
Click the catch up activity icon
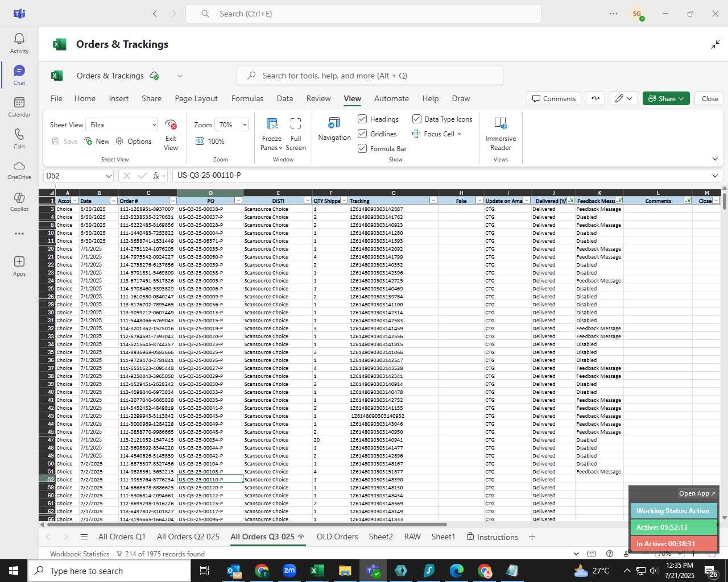595,98
